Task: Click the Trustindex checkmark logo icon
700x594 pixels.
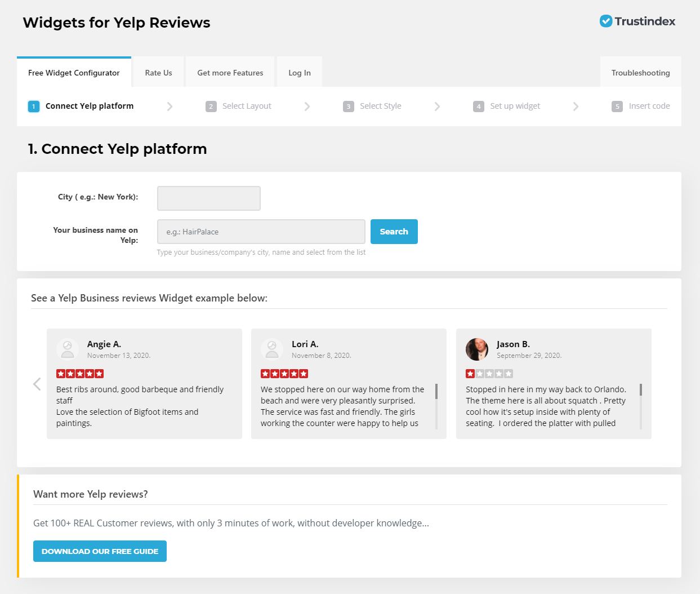Action: click(606, 21)
